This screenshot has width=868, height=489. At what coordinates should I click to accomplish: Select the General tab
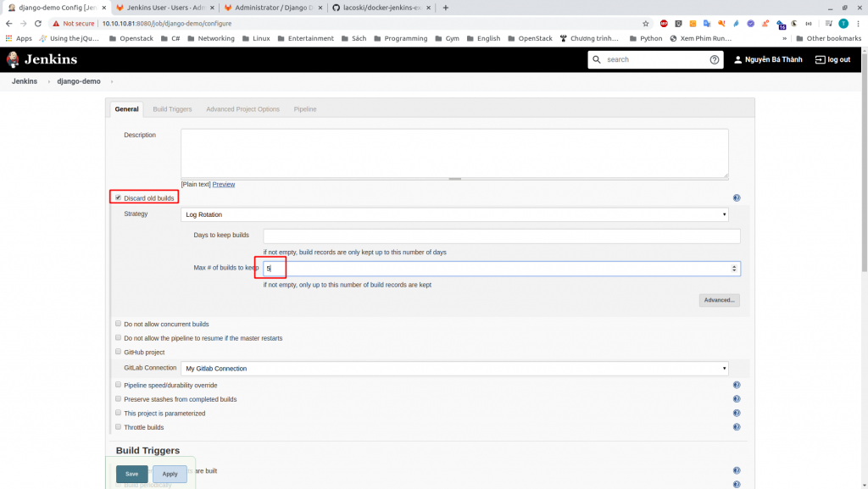click(x=127, y=109)
